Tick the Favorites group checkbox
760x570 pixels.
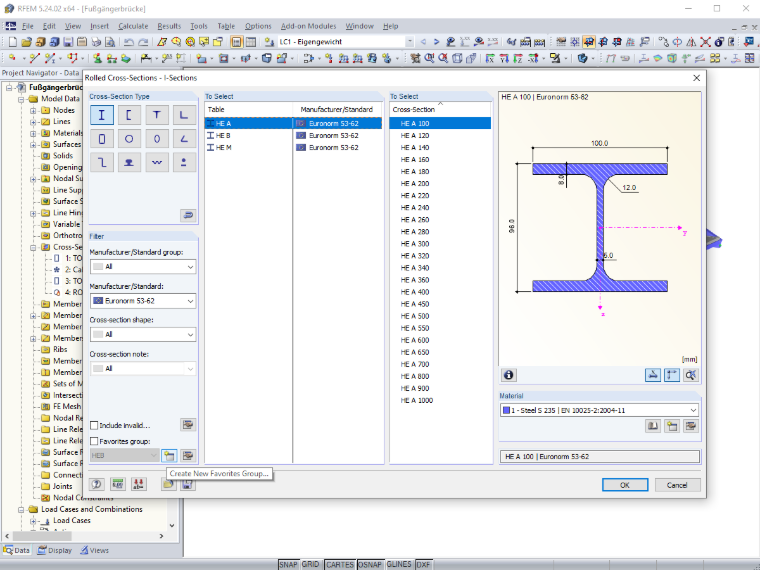point(94,442)
